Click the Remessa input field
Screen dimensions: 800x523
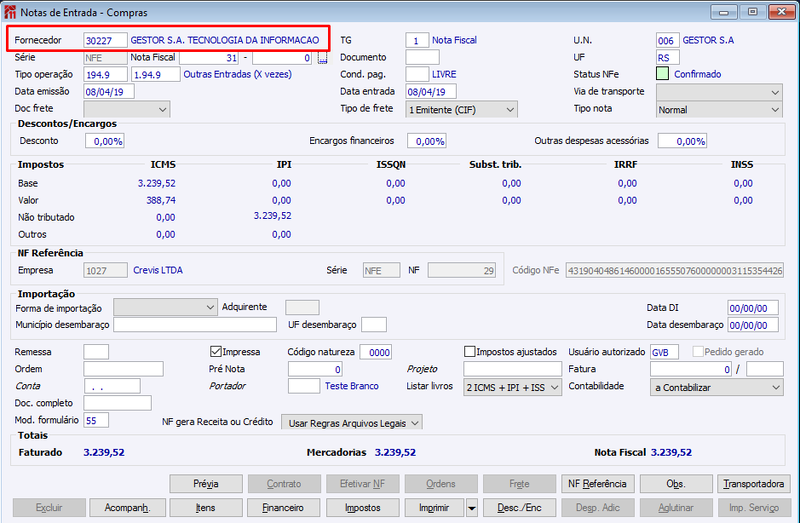point(96,352)
